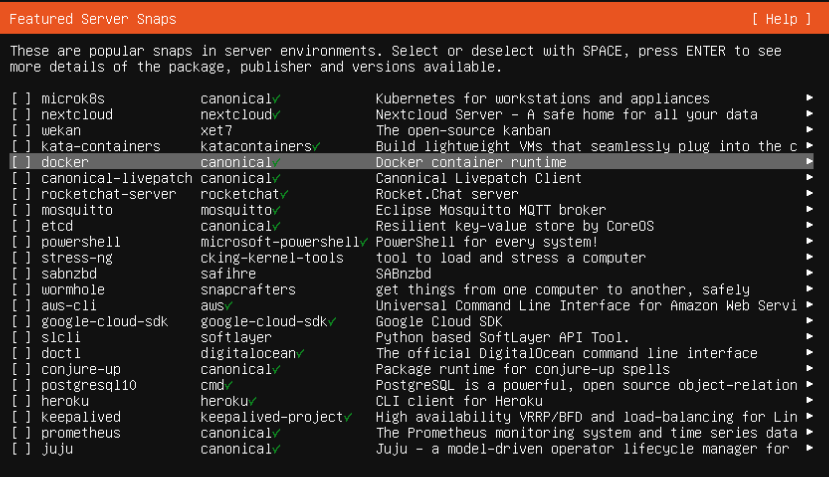
Task: Expand details arrow for the nextcloud row
Action: pos(809,114)
